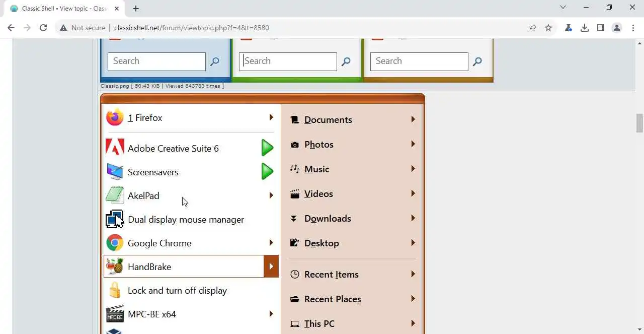Image resolution: width=644 pixels, height=334 pixels.
Task: Expand the Downloads submenu arrow
Action: click(413, 218)
